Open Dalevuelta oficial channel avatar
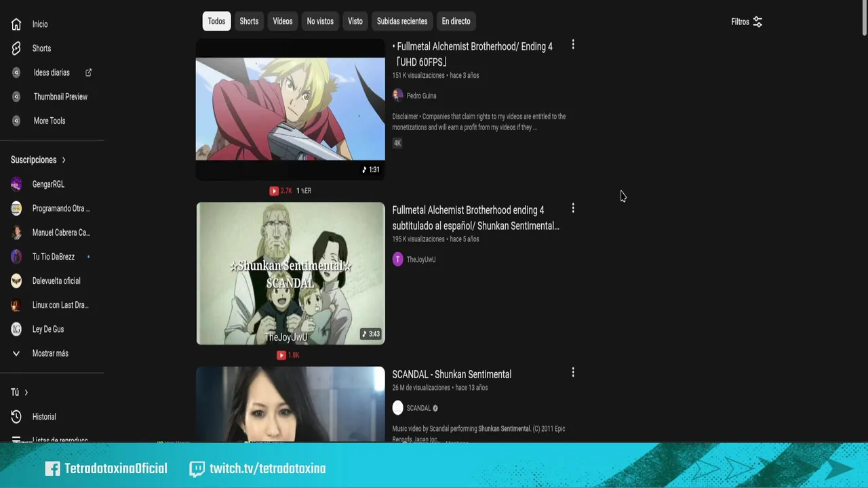 tap(16, 281)
